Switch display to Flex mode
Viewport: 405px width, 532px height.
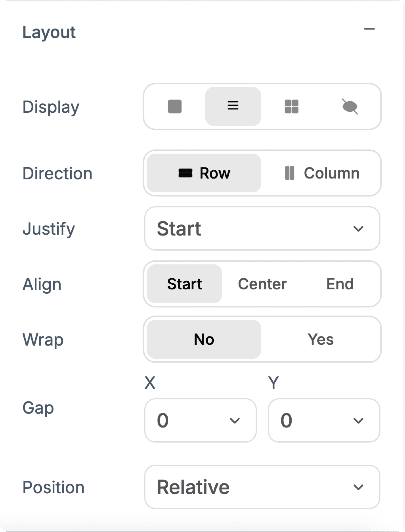pyautogui.click(x=233, y=106)
